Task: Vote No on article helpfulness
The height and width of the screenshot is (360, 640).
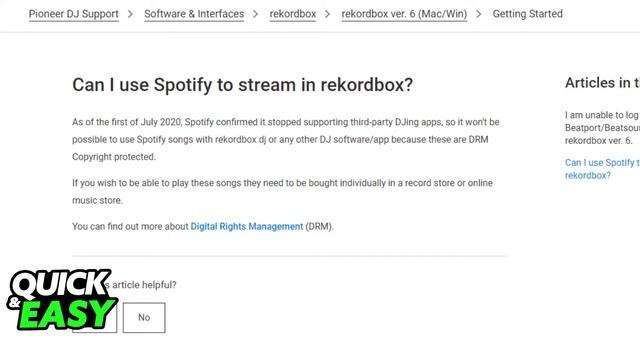Action: click(x=144, y=318)
